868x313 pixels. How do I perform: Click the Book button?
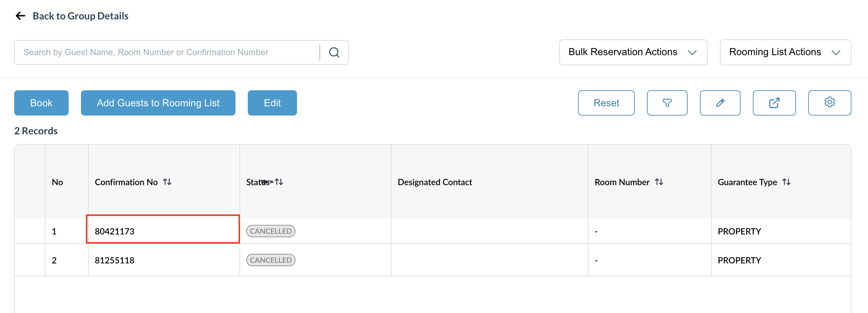[41, 103]
